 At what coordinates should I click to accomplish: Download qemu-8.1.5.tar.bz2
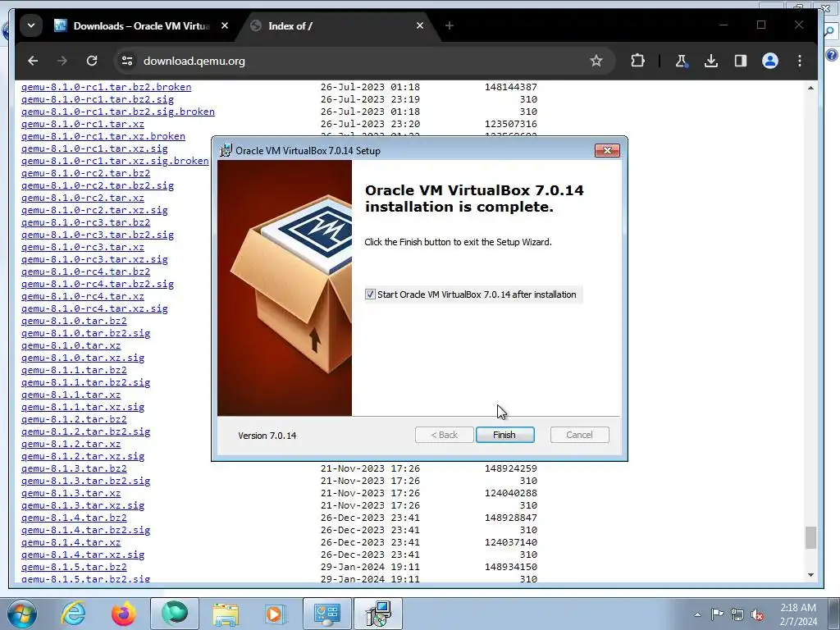(74, 567)
